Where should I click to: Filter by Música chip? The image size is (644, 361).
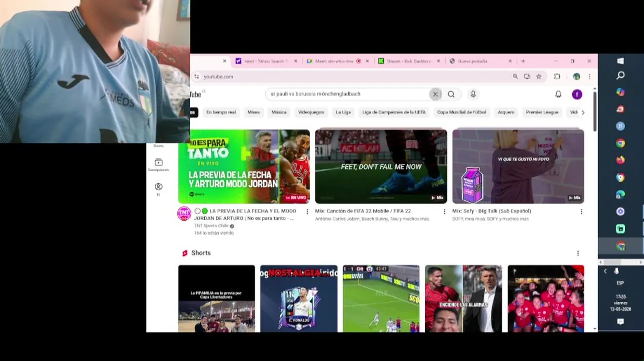(279, 112)
